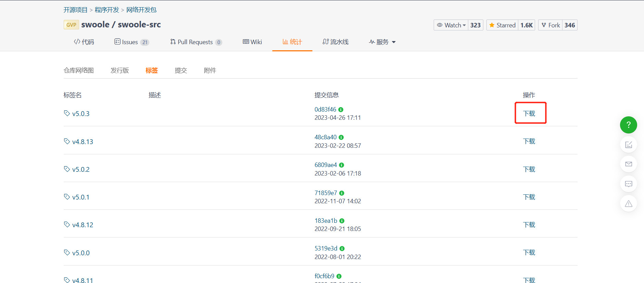Viewport: 644px width, 283px height.
Task: Click the tag icon next to v5.0.3
Action: [67, 113]
